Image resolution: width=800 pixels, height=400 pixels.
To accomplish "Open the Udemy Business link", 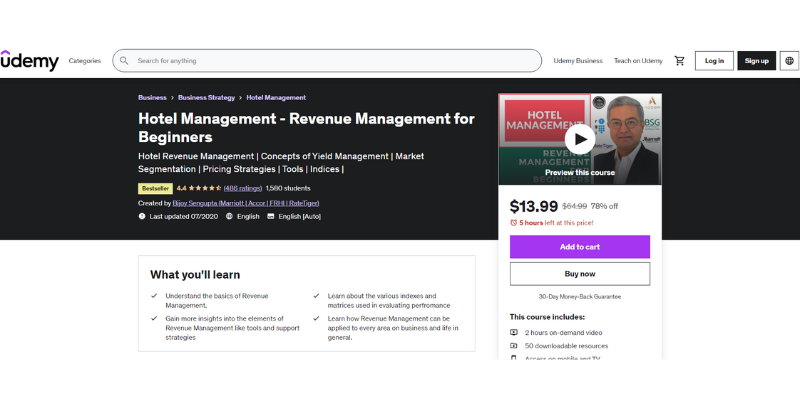I will pos(578,61).
